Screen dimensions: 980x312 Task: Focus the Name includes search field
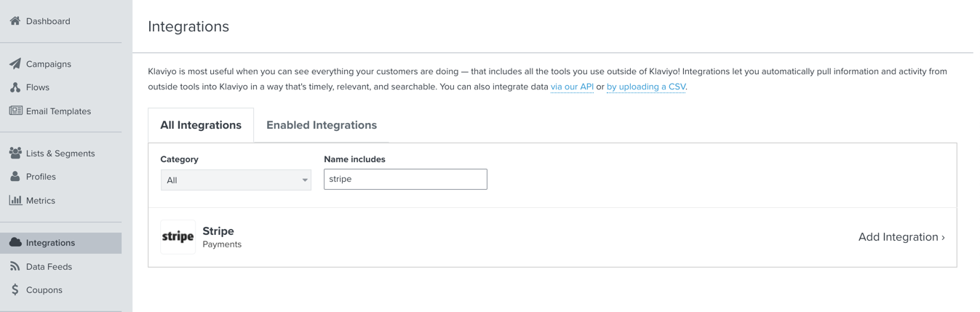(x=405, y=179)
